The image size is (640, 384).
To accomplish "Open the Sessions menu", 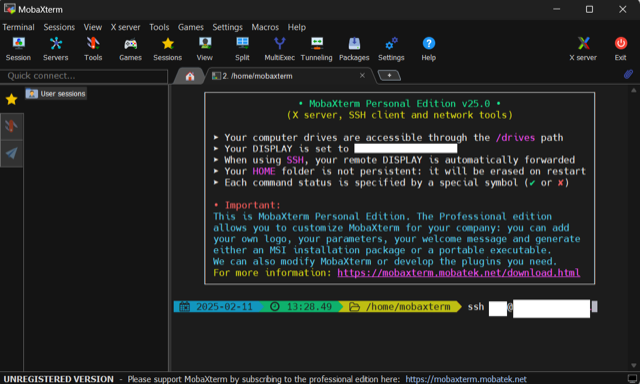I will [x=59, y=27].
